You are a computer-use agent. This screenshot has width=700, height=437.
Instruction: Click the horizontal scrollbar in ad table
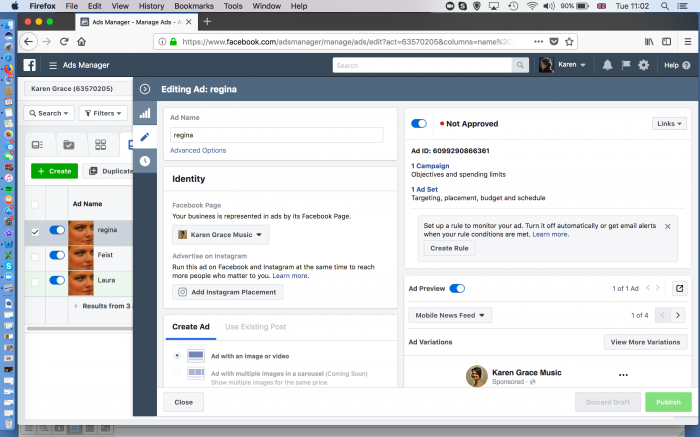79,329
